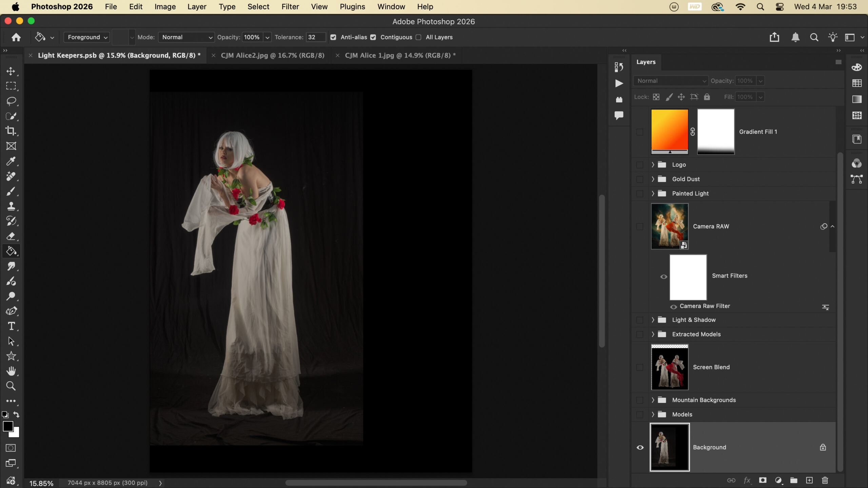Viewport: 868px width, 488px height.
Task: Click the Tolerance input field
Action: [315, 37]
